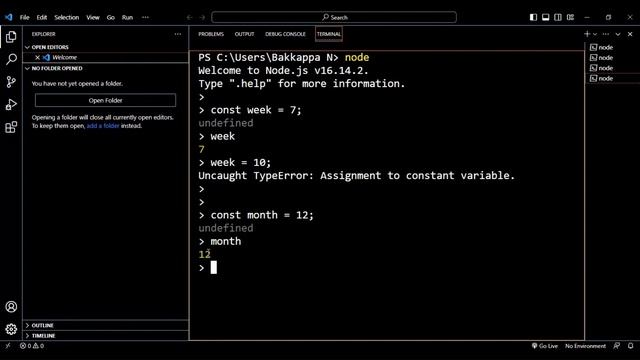Click No Environment in status bar
The width and height of the screenshot is (640, 360).
tap(585, 346)
